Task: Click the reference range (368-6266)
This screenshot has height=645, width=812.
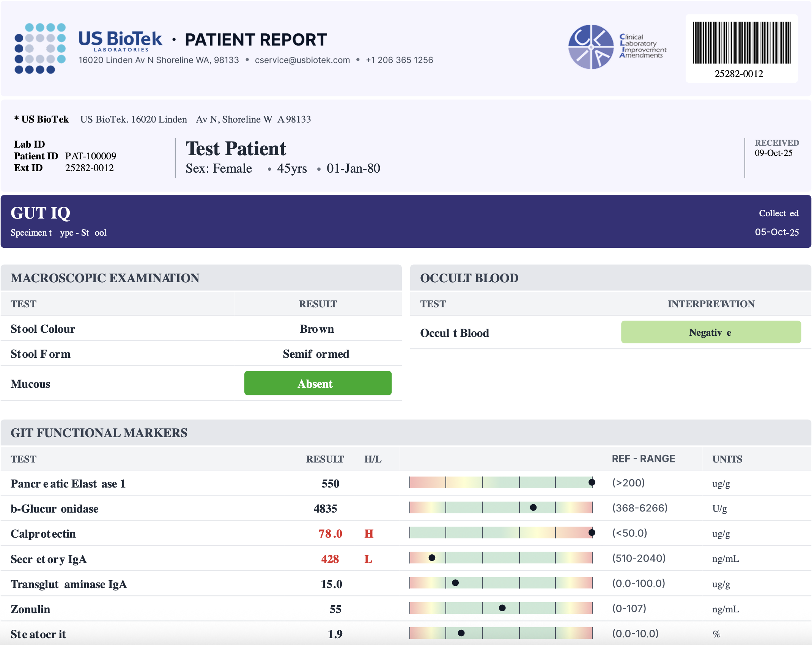Action: coord(640,508)
